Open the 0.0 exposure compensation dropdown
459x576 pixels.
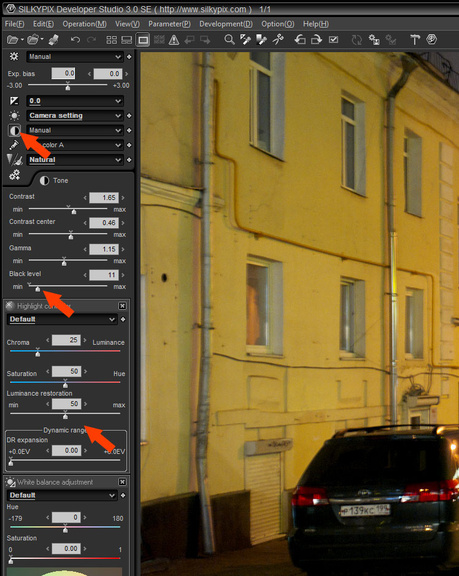click(75, 101)
